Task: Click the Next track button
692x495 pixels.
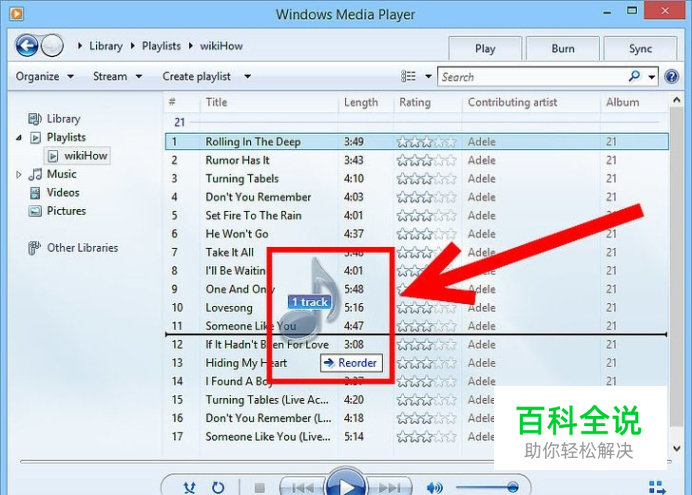Action: [390, 488]
